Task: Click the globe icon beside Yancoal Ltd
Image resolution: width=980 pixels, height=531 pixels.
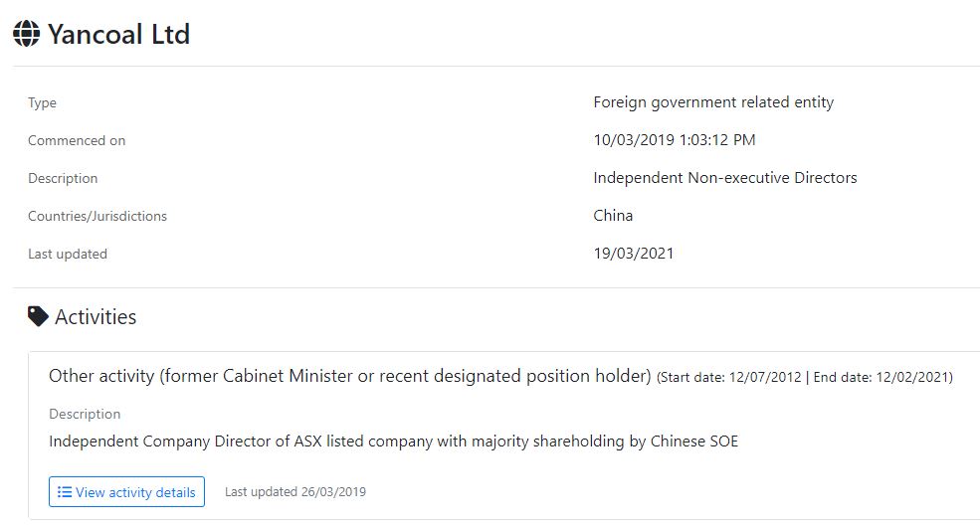Action: [27, 34]
